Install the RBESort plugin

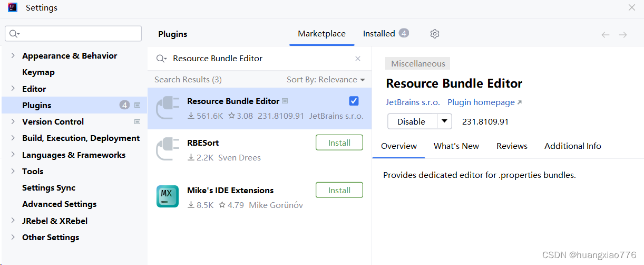[x=339, y=143]
